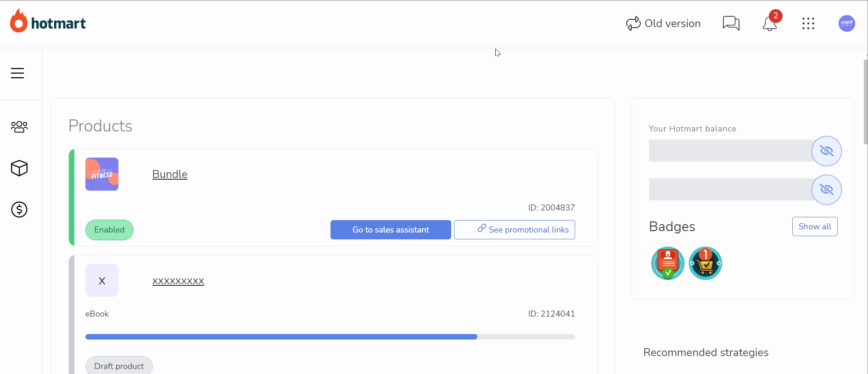This screenshot has height=374, width=868.
Task: Open the apps grid menu
Action: (x=808, y=23)
